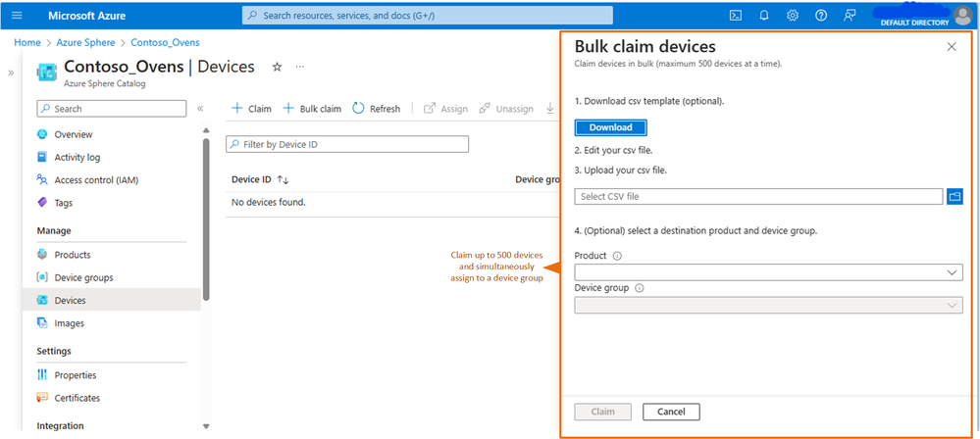The width and height of the screenshot is (980, 439).
Task: Click the download arrow icon in the toolbar
Action: pos(550,109)
